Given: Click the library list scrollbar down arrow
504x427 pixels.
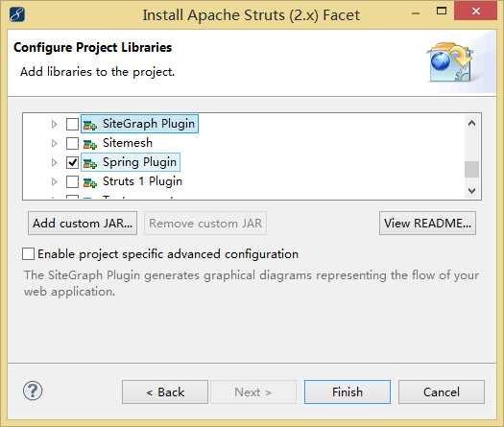Looking at the screenshot, I should (x=471, y=191).
